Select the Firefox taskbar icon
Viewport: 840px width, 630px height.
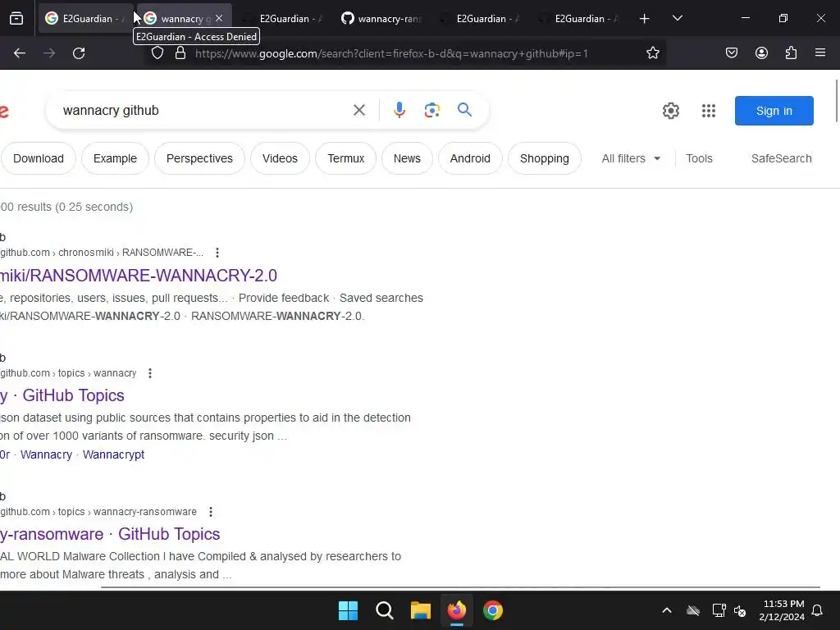coord(457,610)
